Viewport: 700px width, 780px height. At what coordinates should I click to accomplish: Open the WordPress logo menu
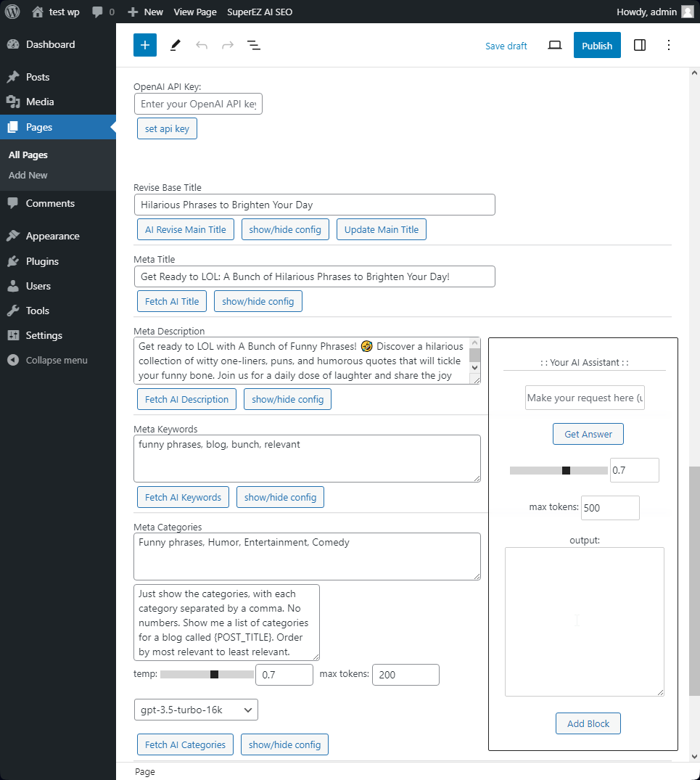[x=12, y=12]
